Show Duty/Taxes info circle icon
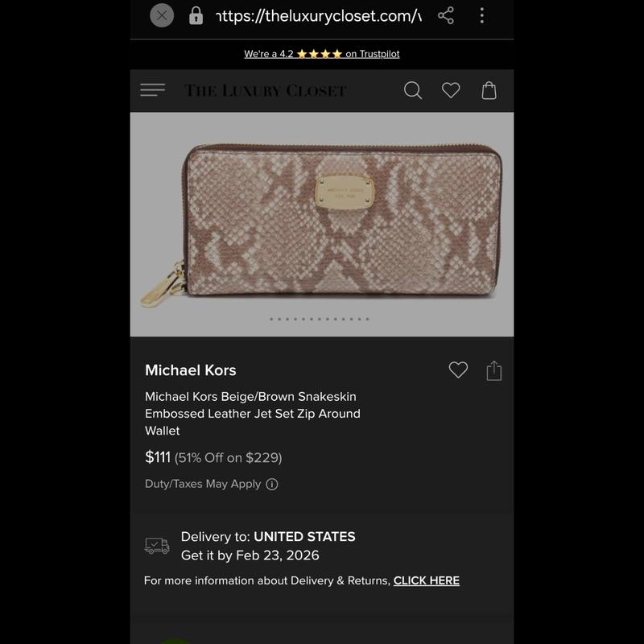644x644 pixels. pyautogui.click(x=272, y=485)
